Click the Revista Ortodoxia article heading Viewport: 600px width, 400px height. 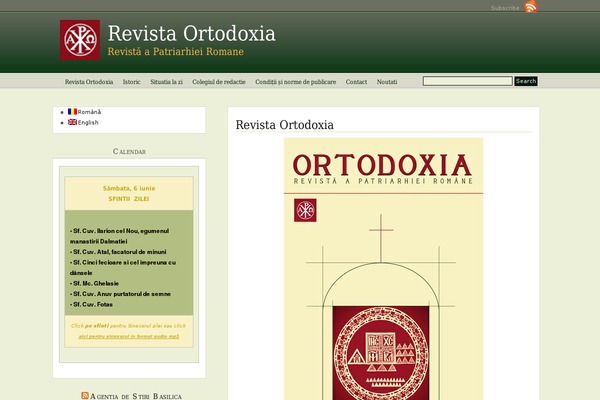(x=284, y=125)
